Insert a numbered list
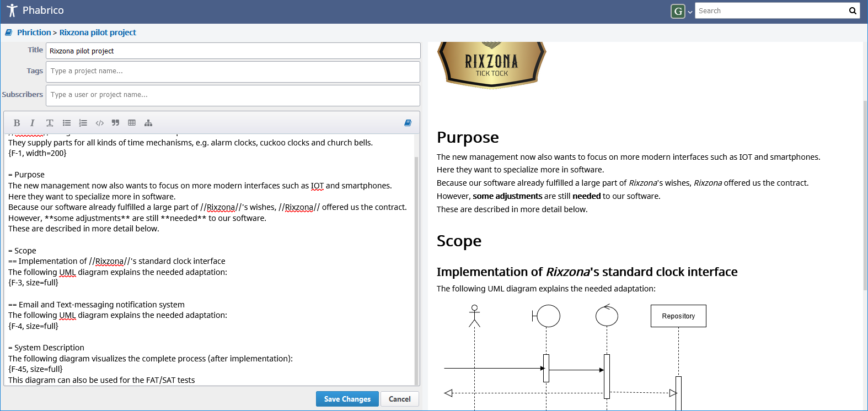 point(83,123)
